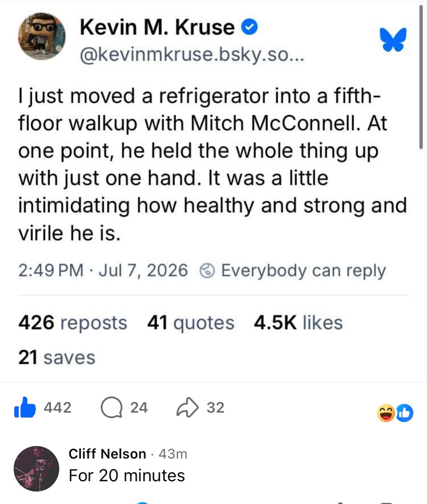This screenshot has height=504, width=427.
Task: Click the Kevin M. Kruse display name
Action: pyautogui.click(x=157, y=27)
